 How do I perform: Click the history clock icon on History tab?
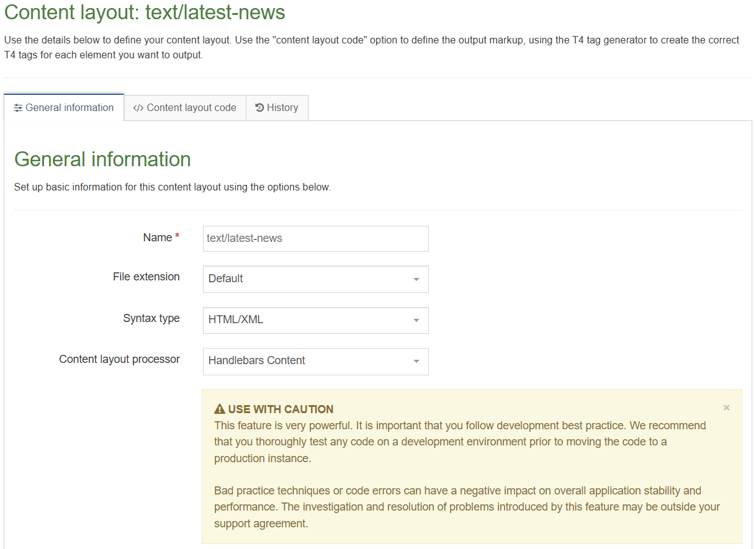coord(259,107)
